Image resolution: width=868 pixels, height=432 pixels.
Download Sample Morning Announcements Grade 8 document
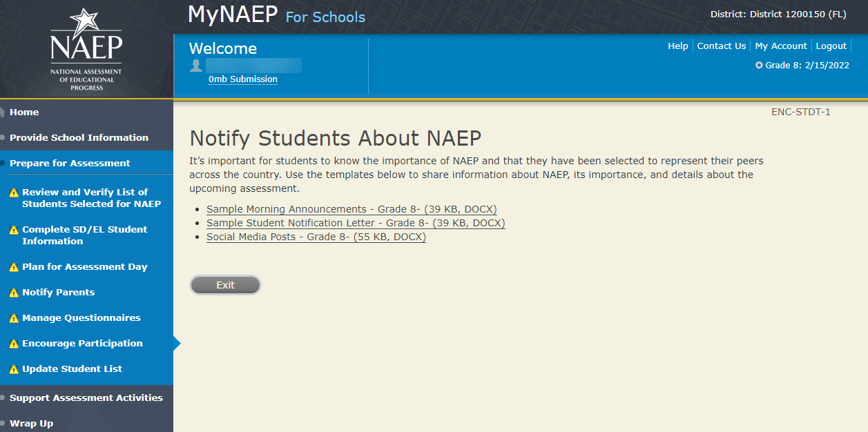point(351,209)
